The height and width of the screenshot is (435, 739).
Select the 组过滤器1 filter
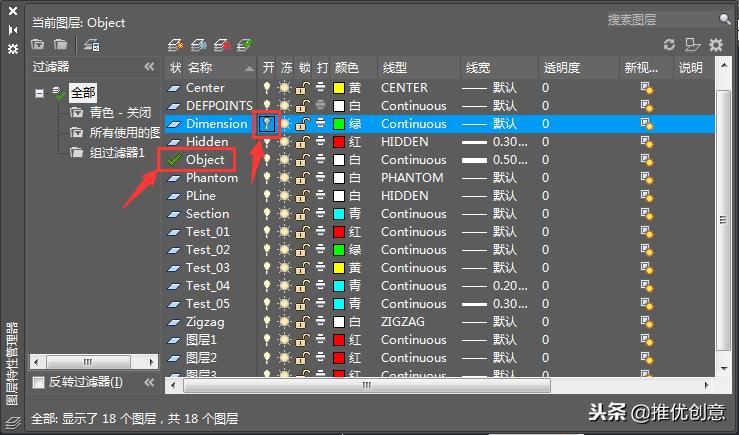117,152
